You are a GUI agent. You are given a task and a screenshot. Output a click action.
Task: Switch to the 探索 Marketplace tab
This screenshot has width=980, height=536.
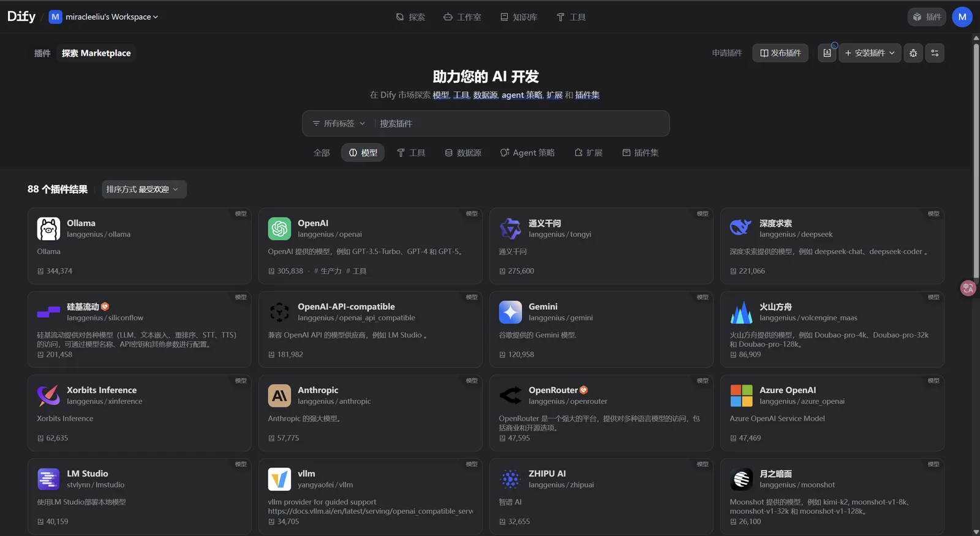pyautogui.click(x=96, y=53)
